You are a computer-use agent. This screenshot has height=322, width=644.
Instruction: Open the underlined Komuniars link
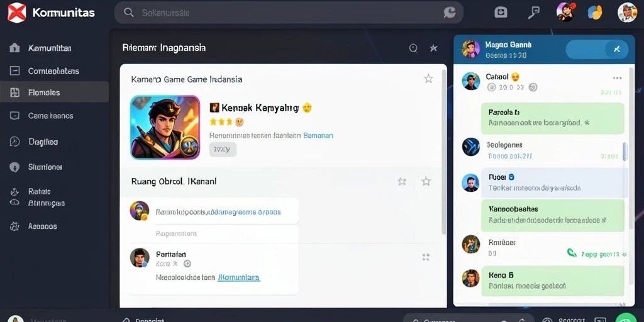[238, 277]
